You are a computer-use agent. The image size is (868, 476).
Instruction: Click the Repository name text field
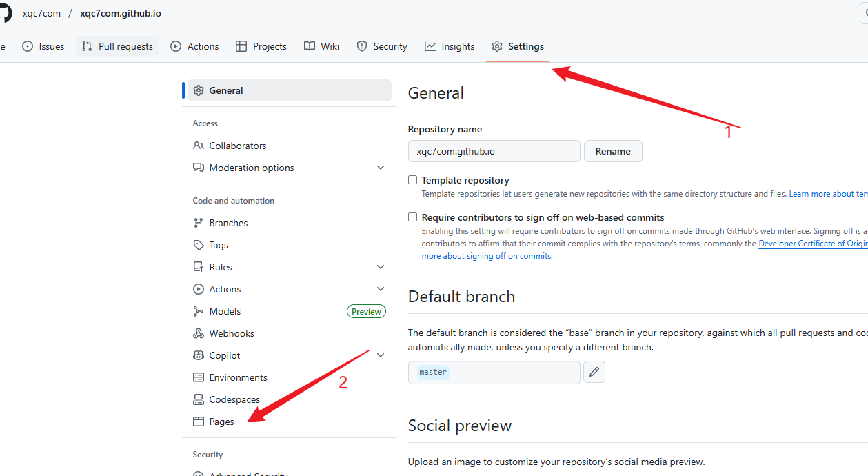[494, 151]
